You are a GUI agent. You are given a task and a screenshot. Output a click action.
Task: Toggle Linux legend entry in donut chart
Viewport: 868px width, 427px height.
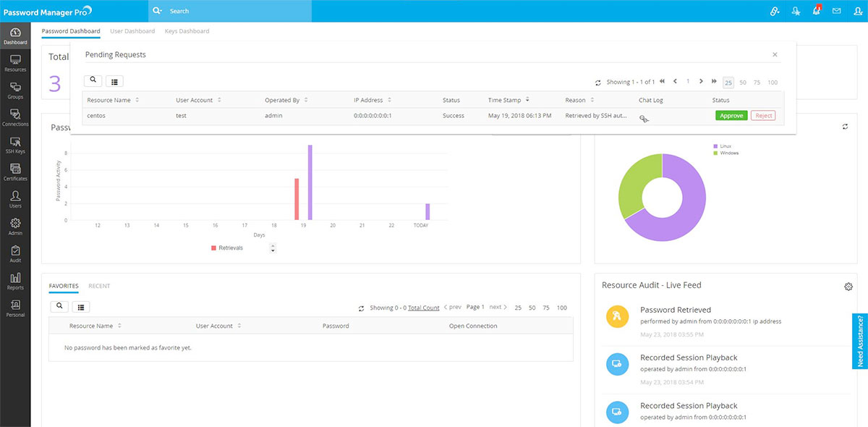tap(724, 146)
